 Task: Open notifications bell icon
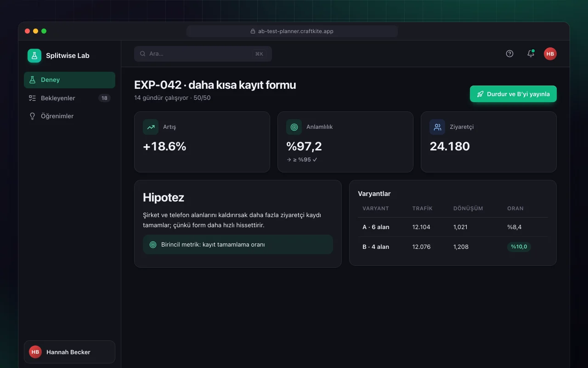(531, 53)
